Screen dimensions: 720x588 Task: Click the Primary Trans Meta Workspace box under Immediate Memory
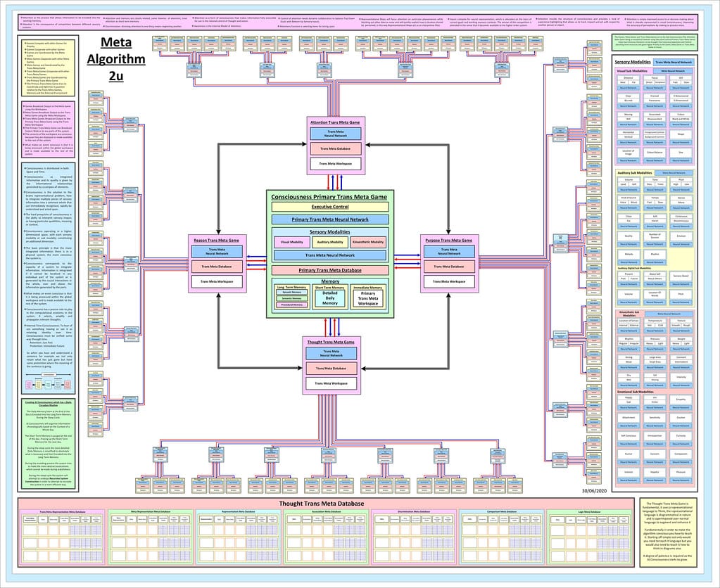[368, 298]
